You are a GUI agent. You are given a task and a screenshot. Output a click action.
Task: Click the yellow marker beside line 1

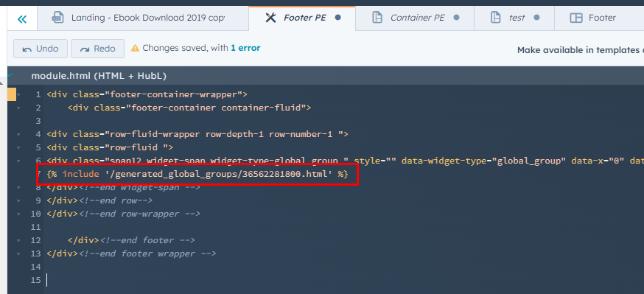pyautogui.click(x=12, y=94)
